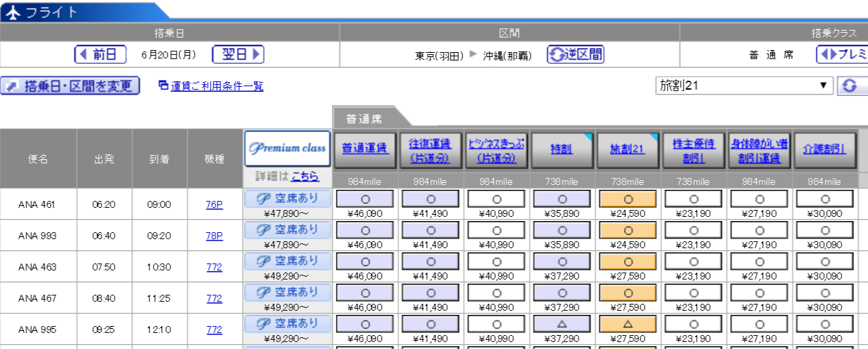Open 普通運賃 fare column header
868x349 pixels.
coord(364,149)
